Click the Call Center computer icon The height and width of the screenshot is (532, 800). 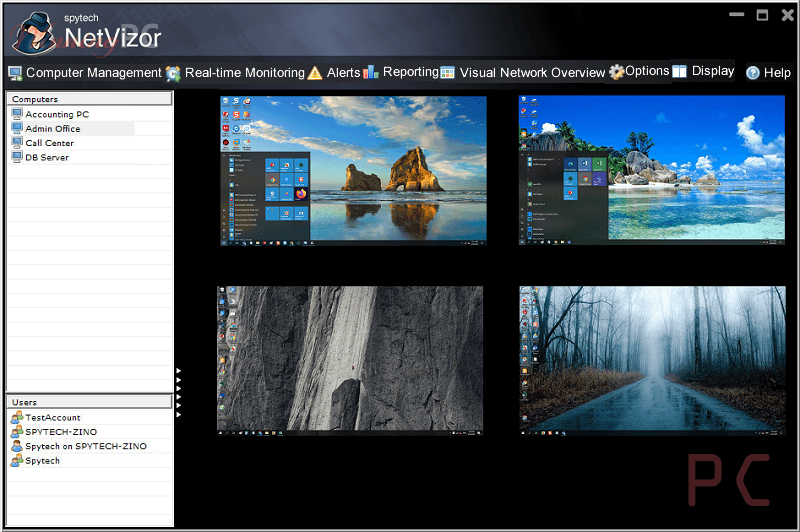(17, 142)
